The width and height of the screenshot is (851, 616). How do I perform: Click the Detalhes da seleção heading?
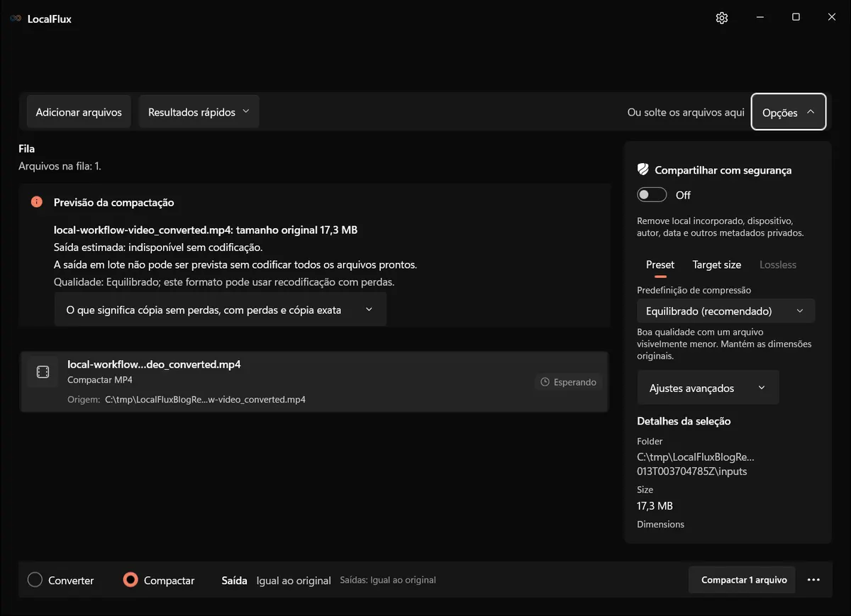(x=684, y=421)
